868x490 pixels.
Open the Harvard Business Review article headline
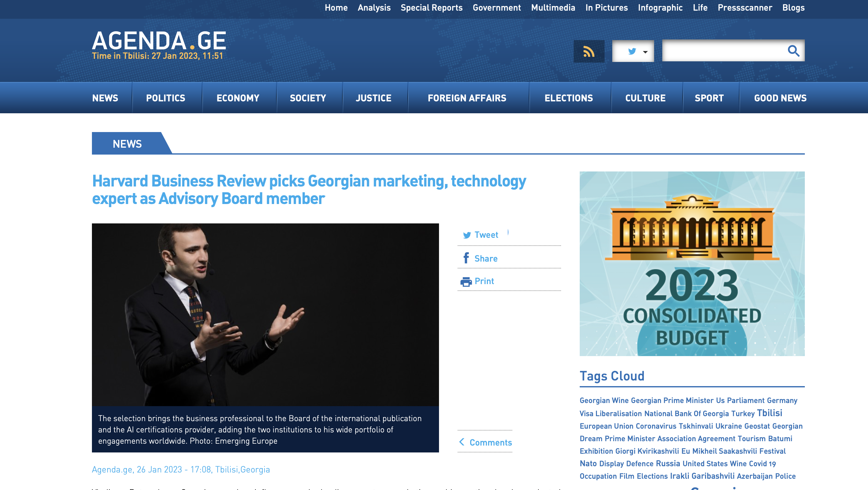click(x=309, y=190)
